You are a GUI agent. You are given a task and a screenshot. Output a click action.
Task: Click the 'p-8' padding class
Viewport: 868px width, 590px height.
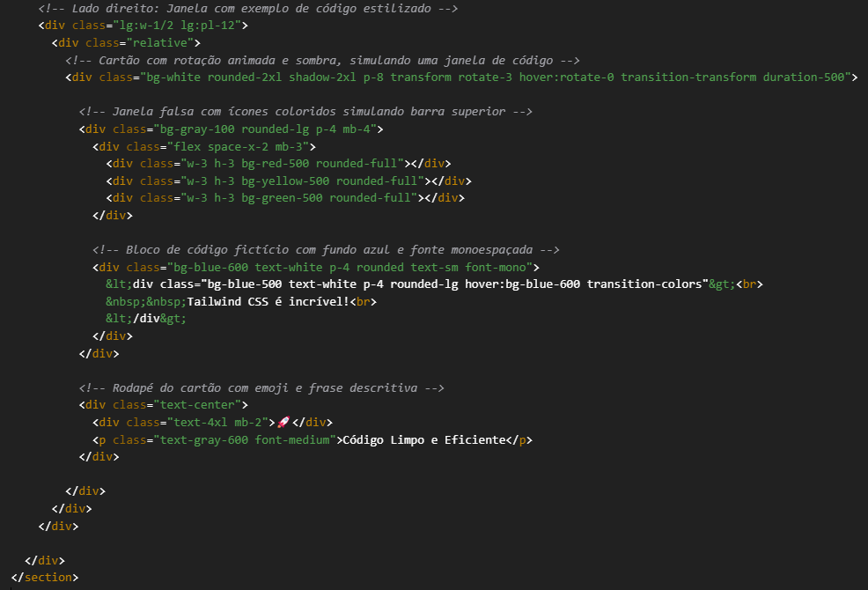coord(373,77)
